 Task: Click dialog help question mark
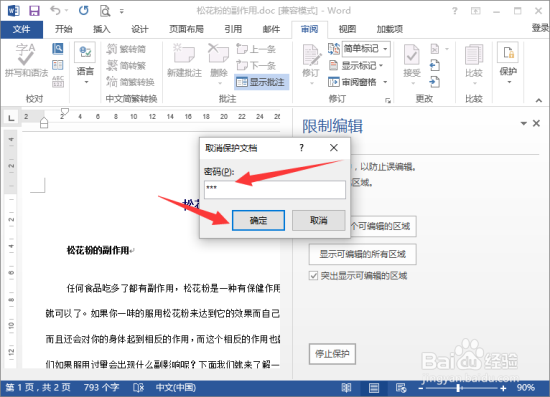pyautogui.click(x=301, y=148)
